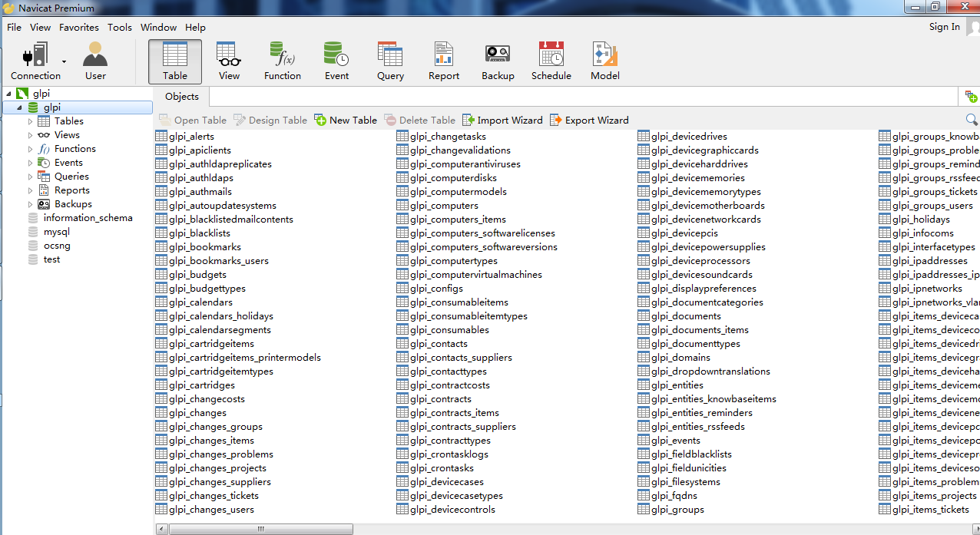Image resolution: width=980 pixels, height=535 pixels.
Task: Click the search magnifier icon
Action: tap(972, 120)
